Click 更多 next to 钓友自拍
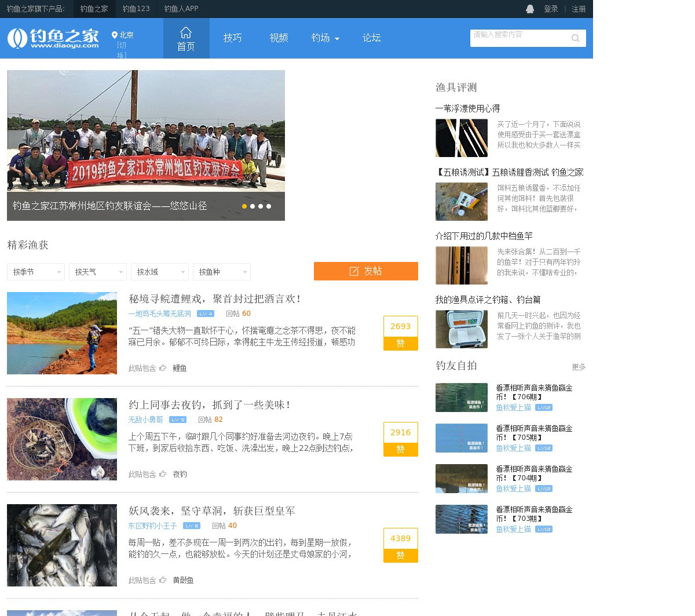Image resolution: width=695 pixels, height=616 pixels. click(x=579, y=367)
